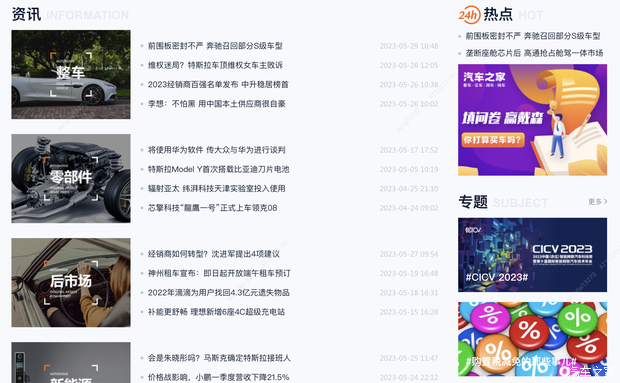Open article 会是朱晓彤吗？马斯克确定特斯拉接班人

[x=219, y=358]
